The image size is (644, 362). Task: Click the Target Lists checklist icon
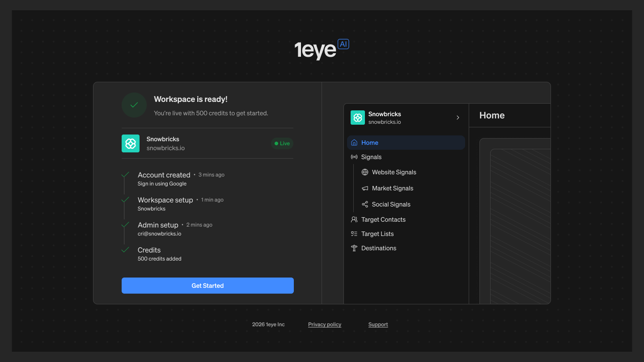click(x=354, y=234)
